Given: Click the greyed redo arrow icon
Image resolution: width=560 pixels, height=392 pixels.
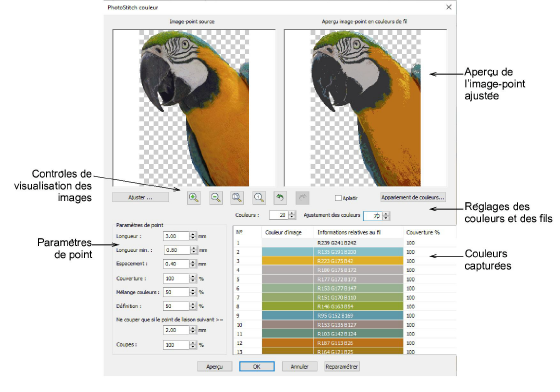Looking at the screenshot, I should pos(302,198).
